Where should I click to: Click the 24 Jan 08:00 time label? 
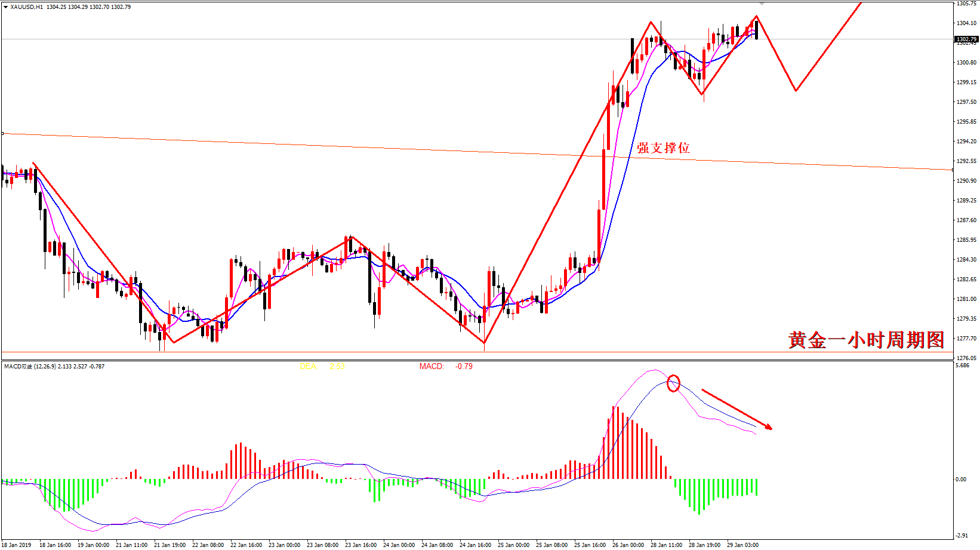click(x=437, y=545)
